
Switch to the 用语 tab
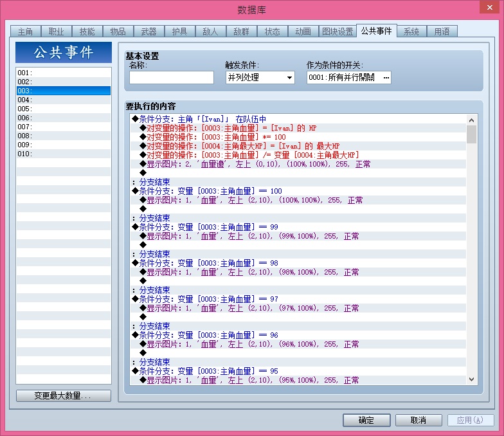click(442, 32)
